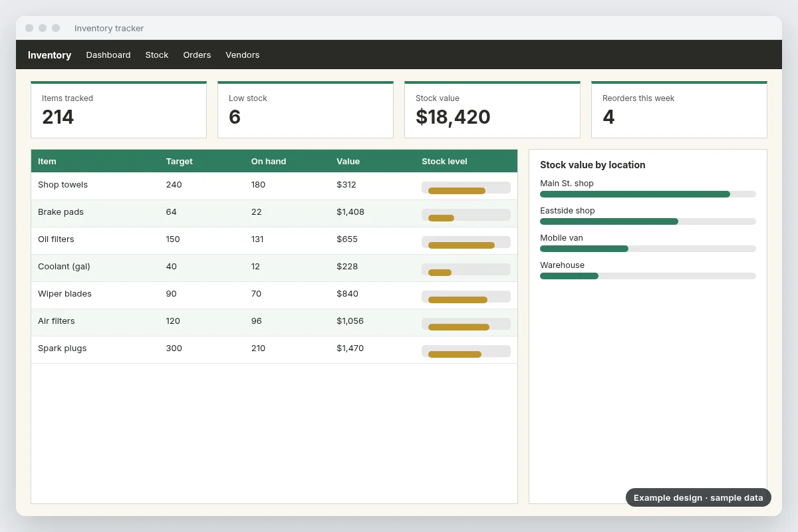The image size is (798, 532).
Task: Open the Reorders this week card
Action: 679,110
